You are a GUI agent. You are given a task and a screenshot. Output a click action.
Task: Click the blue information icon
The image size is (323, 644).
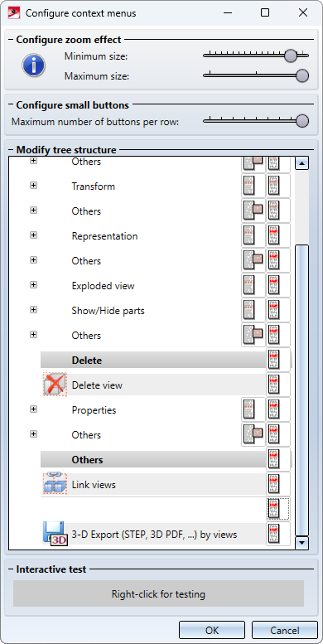coord(34,65)
